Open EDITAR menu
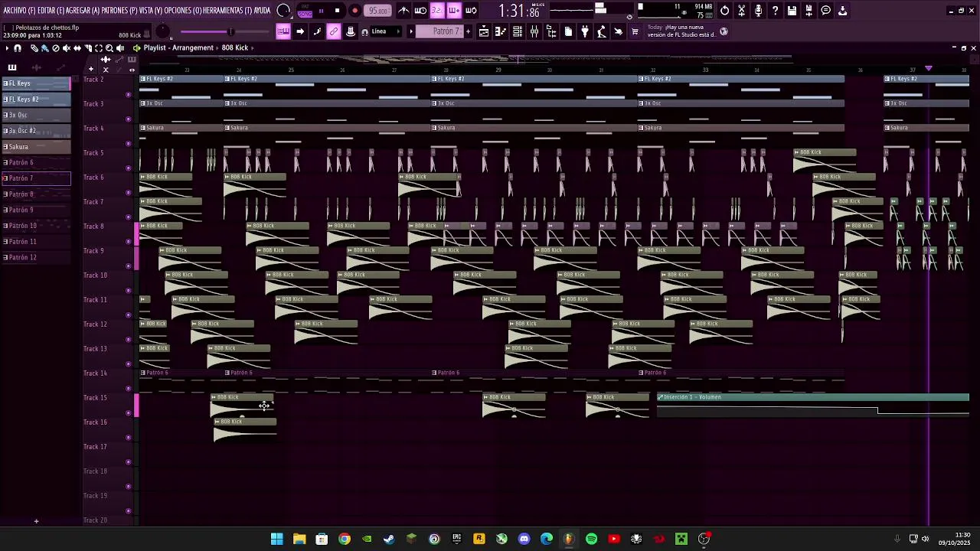The image size is (980, 551). 51,11
